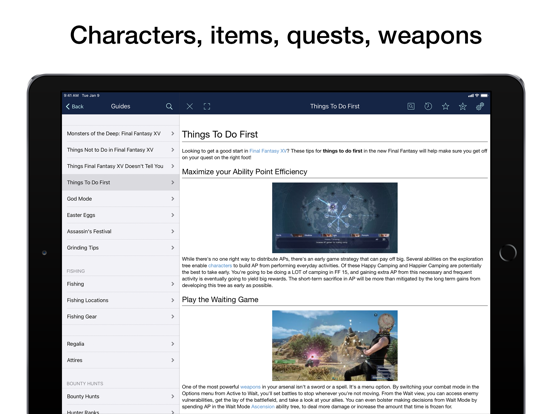This screenshot has height=414, width=552.
Task: Open the 'Fishing' guide row
Action: [x=121, y=284]
